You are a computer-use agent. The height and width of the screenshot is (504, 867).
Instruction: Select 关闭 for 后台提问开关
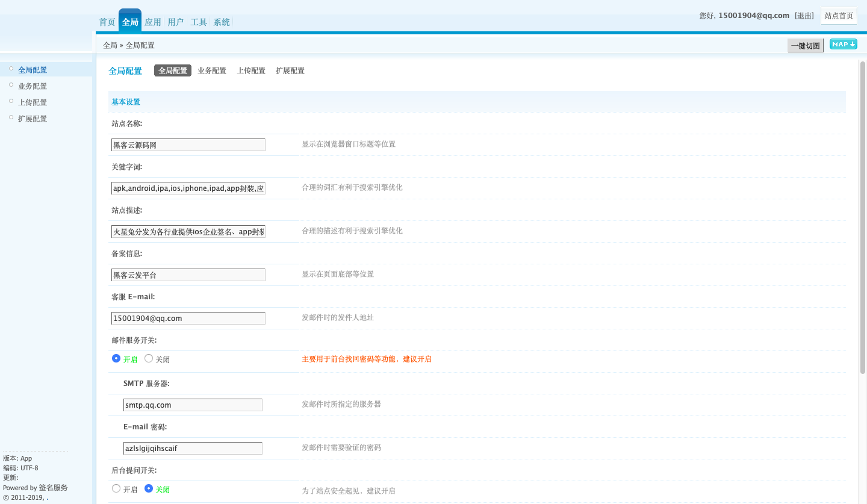[149, 488]
